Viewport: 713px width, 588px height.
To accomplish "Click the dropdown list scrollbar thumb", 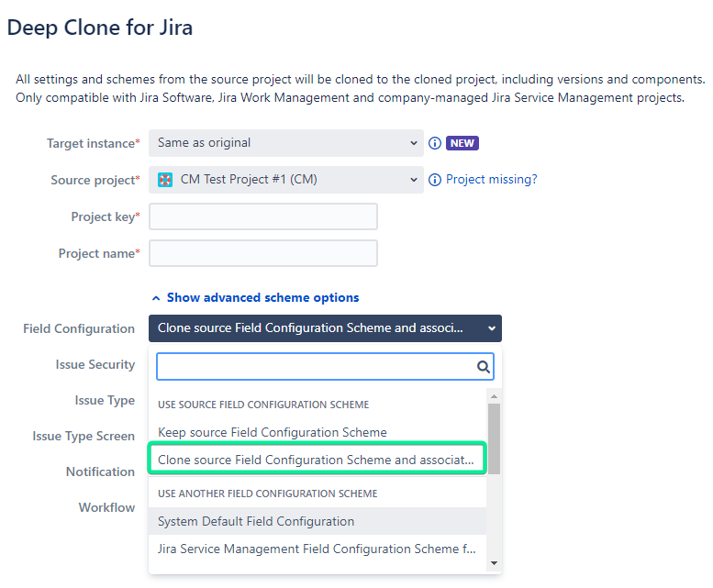I will point(494,439).
